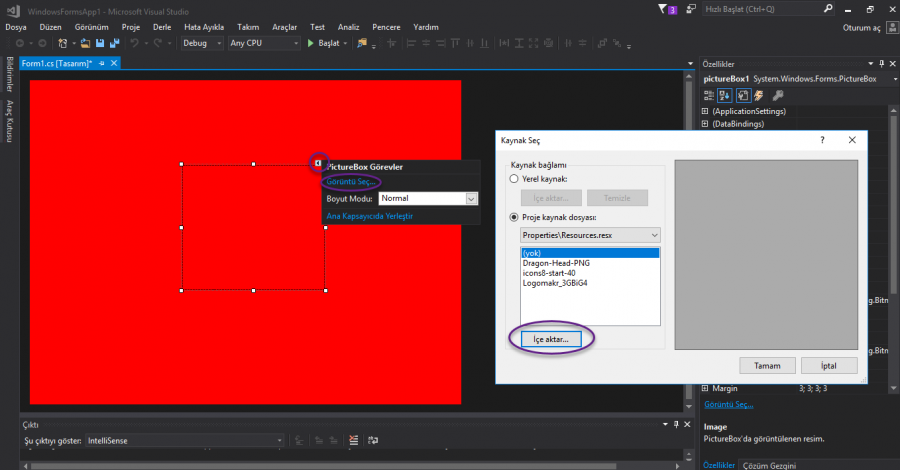
Task: Select icons8-start-40 in resource list
Action: tap(590, 273)
